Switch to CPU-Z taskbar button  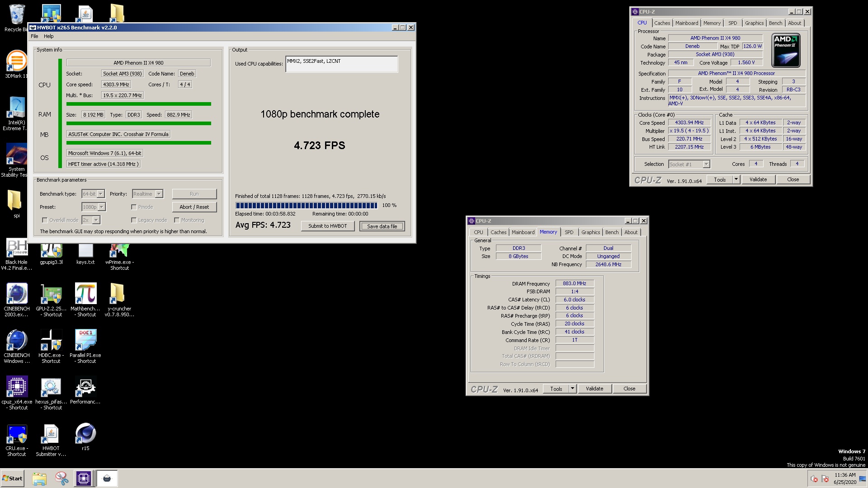84,479
